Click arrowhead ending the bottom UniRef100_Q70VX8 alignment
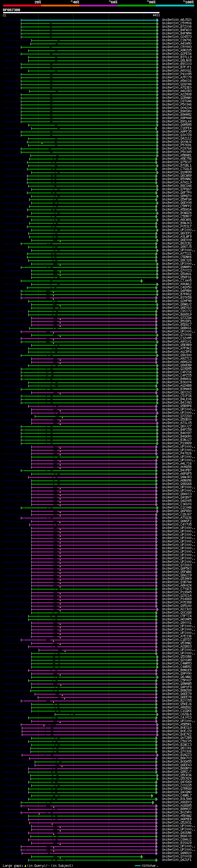The image size is (197, 868). pos(142,856)
